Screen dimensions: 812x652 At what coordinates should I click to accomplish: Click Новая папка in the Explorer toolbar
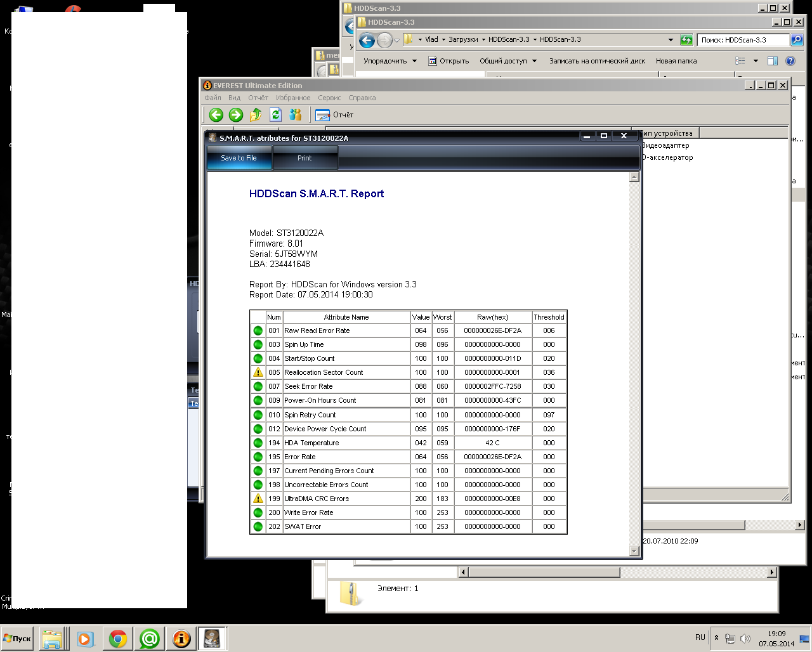coord(676,61)
